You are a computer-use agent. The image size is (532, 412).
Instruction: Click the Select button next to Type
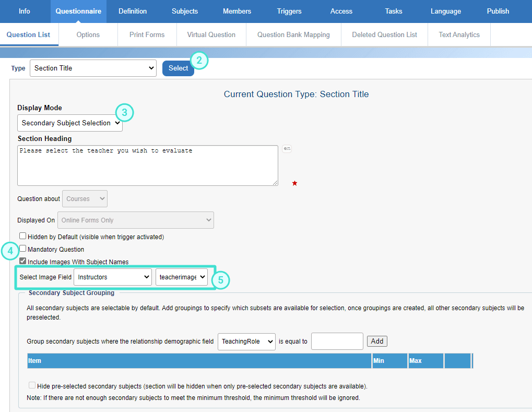178,68
